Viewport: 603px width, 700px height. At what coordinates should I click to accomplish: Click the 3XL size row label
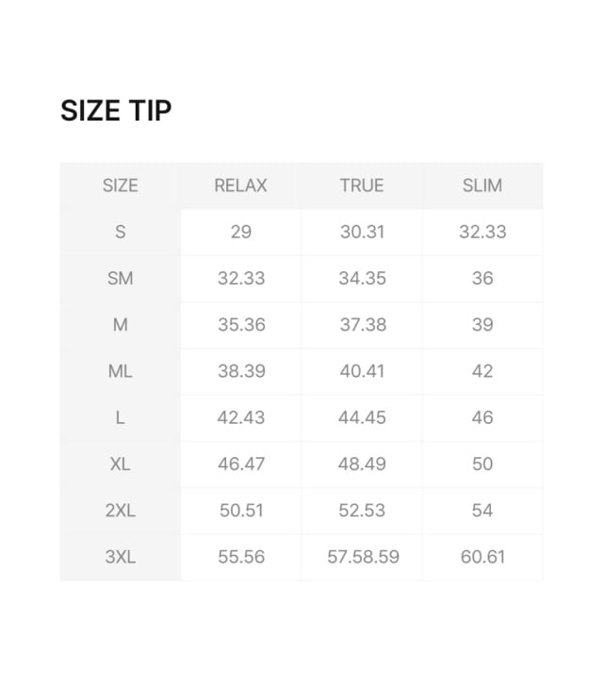(x=120, y=557)
